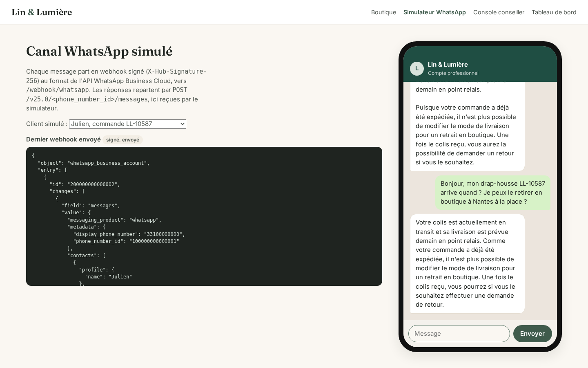Click the "id": "200000000000002" JSON line
The image size is (588, 368).
85,184
